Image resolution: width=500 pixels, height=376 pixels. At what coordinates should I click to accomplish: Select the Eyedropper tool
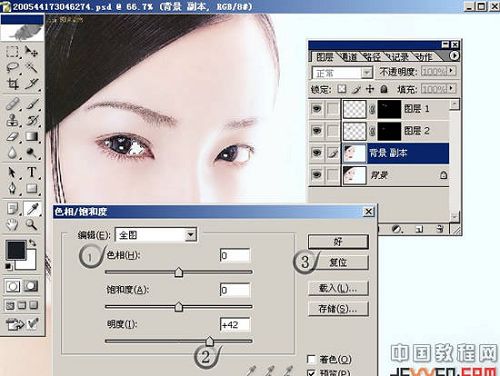tap(32, 209)
